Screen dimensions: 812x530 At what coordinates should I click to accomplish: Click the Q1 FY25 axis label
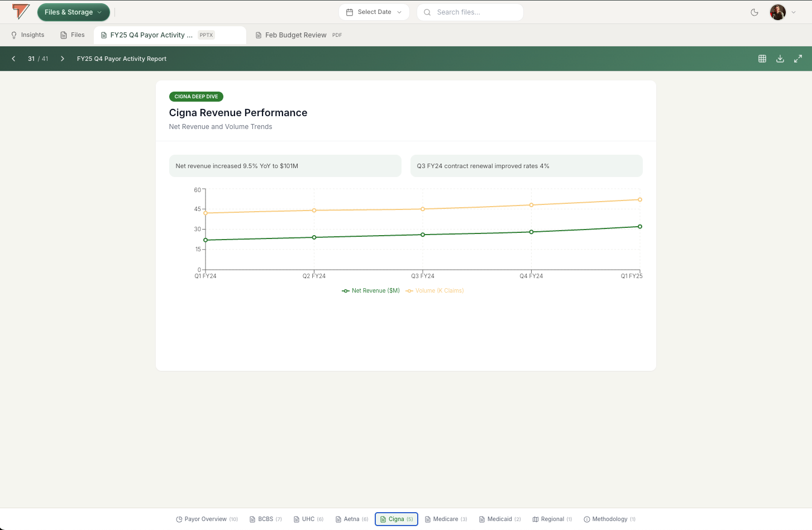[632, 276]
